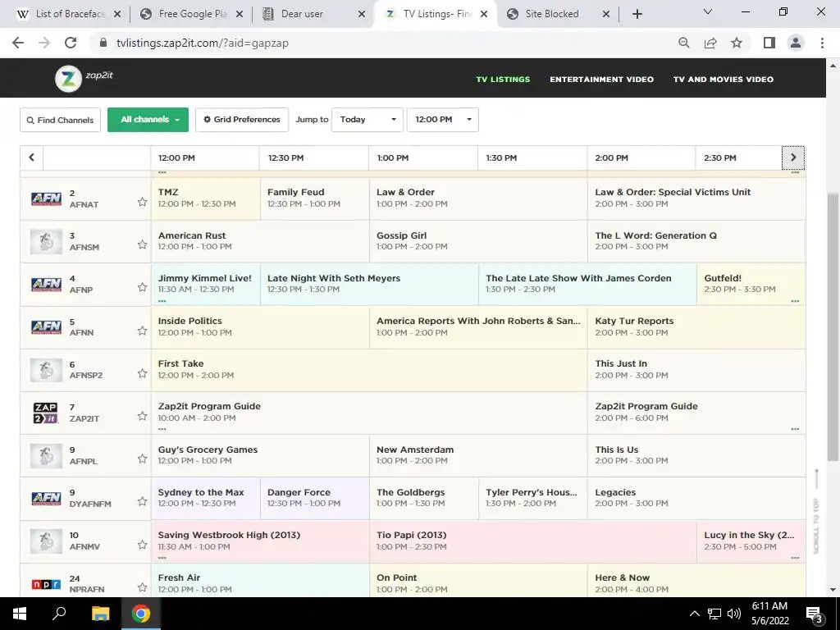
Task: Open the notification center icon
Action: coord(813,614)
